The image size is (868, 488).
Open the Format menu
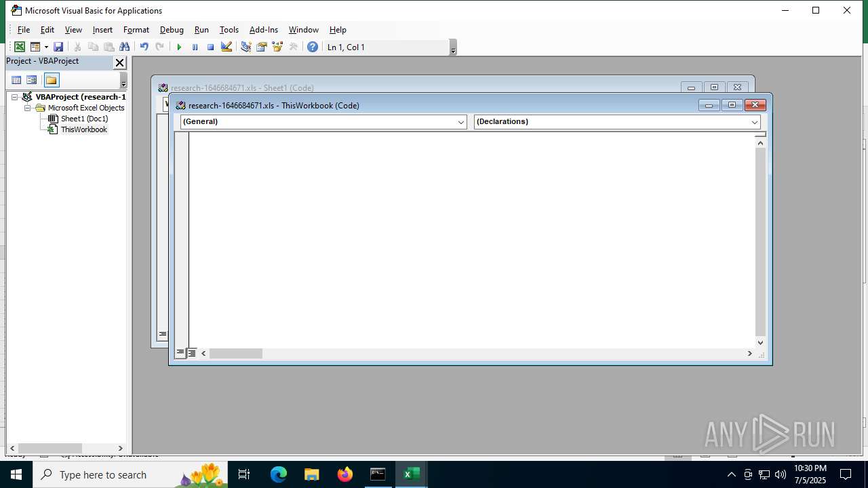pyautogui.click(x=136, y=30)
